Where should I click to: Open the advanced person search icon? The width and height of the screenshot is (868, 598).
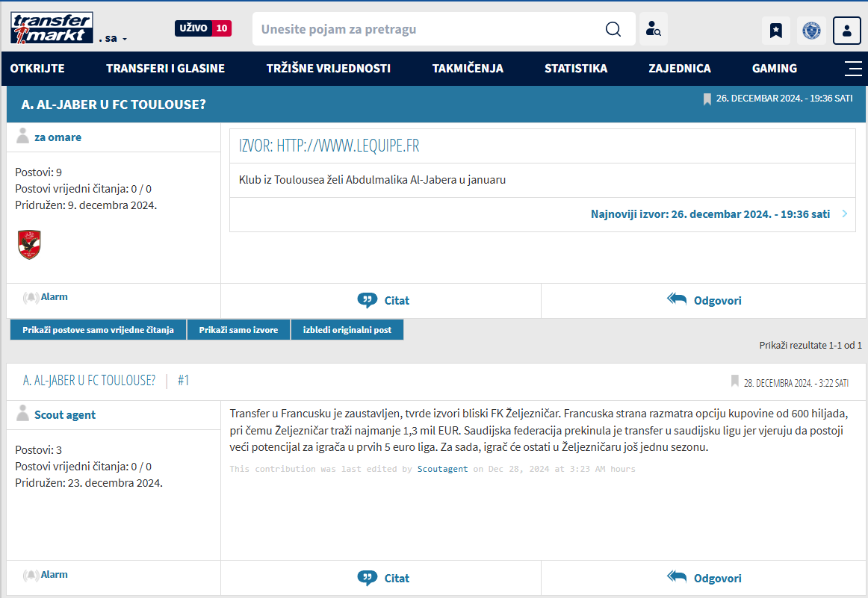[653, 29]
